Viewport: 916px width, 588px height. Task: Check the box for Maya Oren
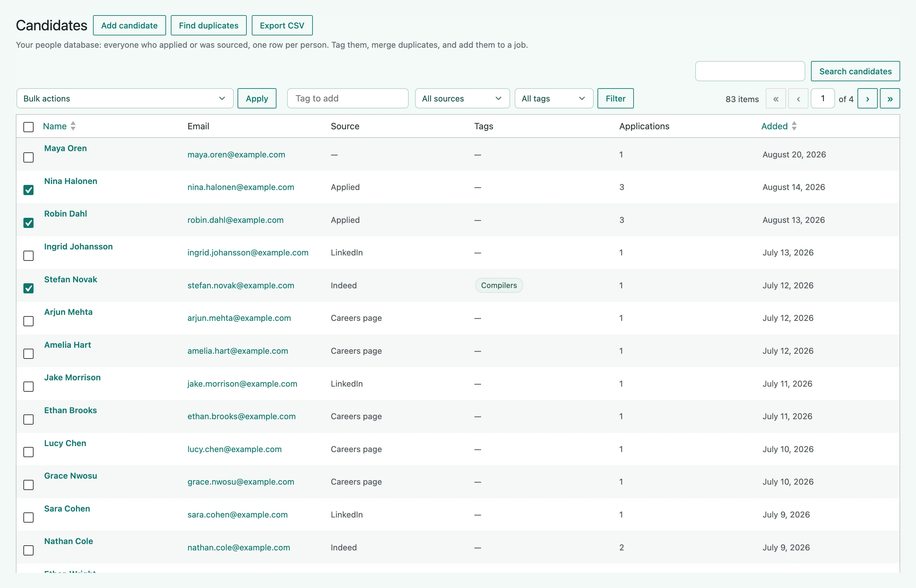(x=29, y=157)
